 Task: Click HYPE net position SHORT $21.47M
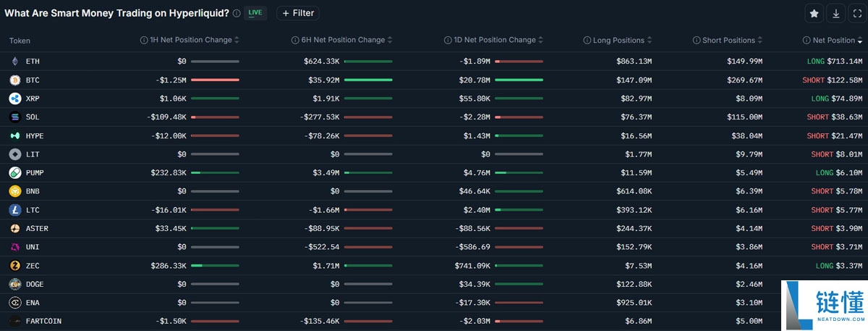(834, 135)
